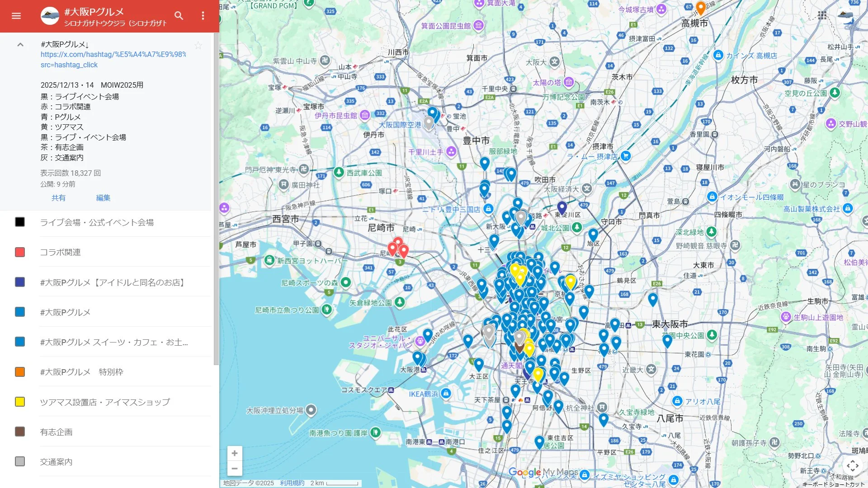
Task: Click the 編集 edit button
Action: (x=103, y=198)
